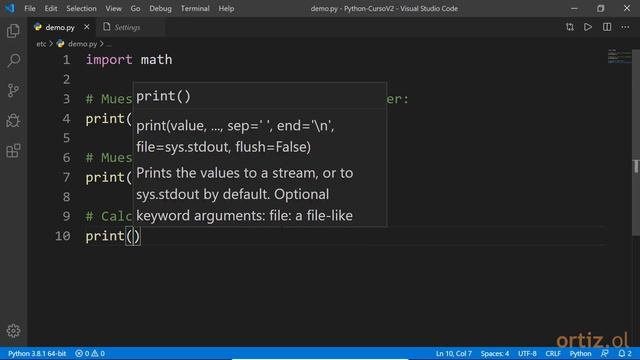Select language mode Python in status bar
This screenshot has height=360, width=640.
[x=580, y=353]
